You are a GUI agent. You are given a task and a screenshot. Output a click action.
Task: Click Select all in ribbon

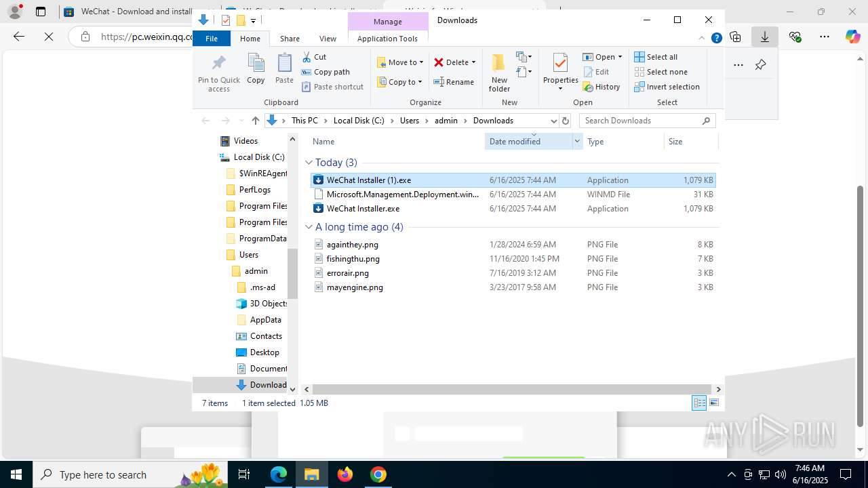coord(655,57)
